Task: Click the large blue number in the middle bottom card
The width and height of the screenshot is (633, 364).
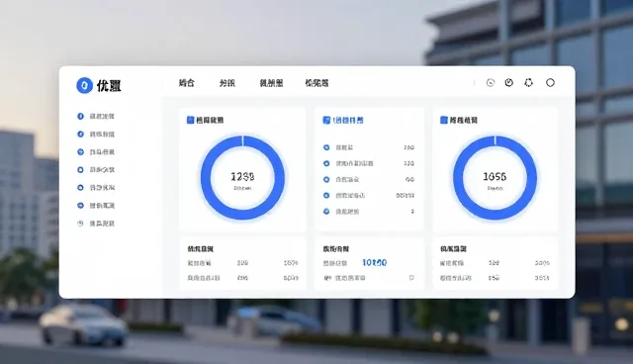Action: [375, 263]
